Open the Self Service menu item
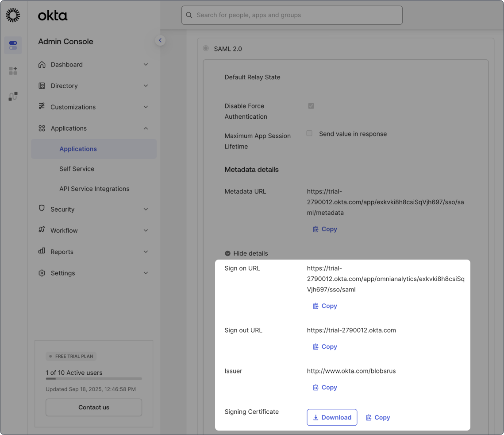Image resolution: width=504 pixels, height=435 pixels. (x=77, y=169)
